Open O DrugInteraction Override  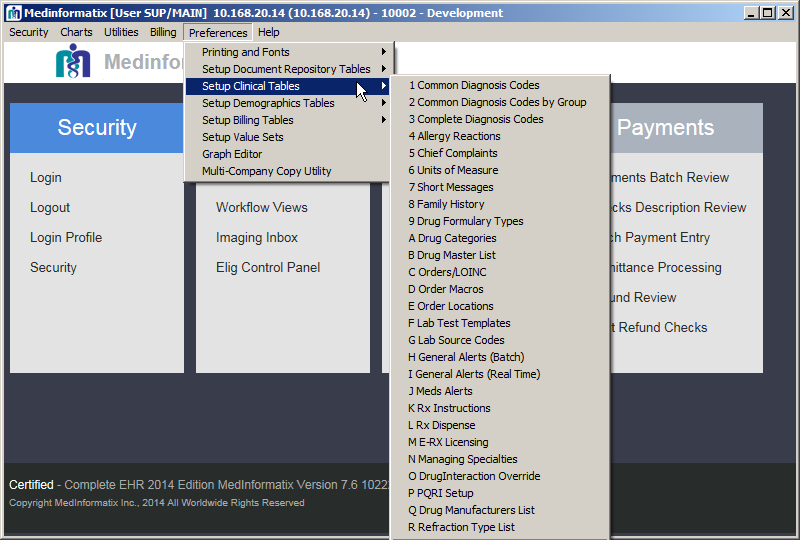click(500, 476)
